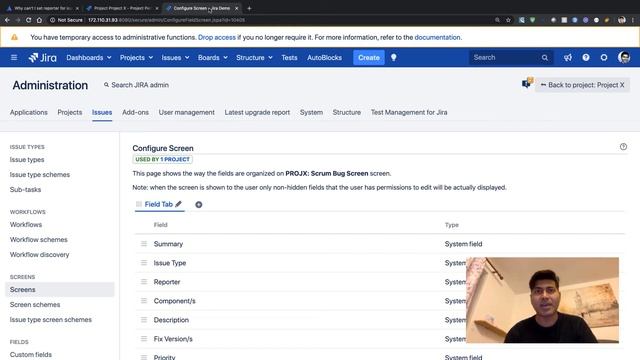Grab the Fix Version/s row drag handle
Screen dimensions: 640x360
pos(144,339)
